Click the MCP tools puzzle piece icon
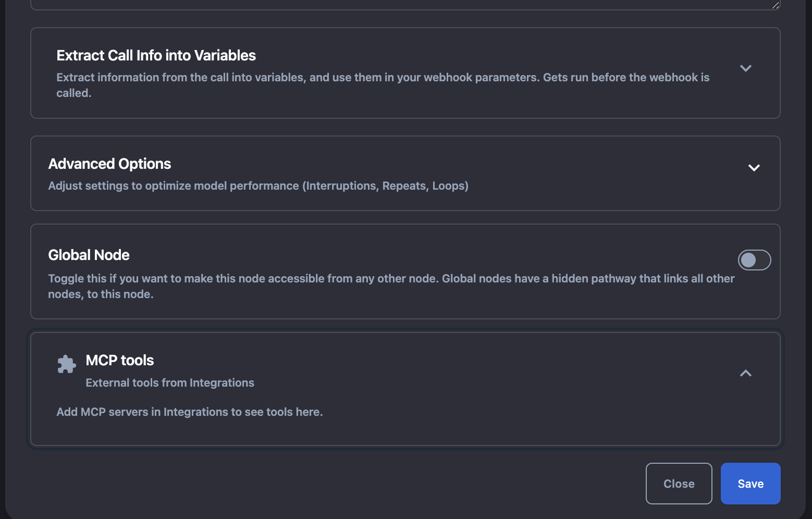Viewport: 812px width, 519px height. 67,364
